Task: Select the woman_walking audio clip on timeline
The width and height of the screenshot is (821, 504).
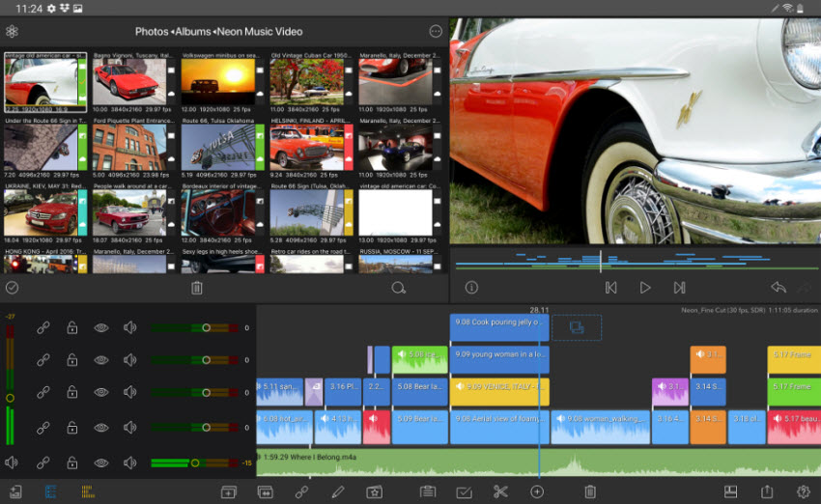Action: tap(601, 427)
